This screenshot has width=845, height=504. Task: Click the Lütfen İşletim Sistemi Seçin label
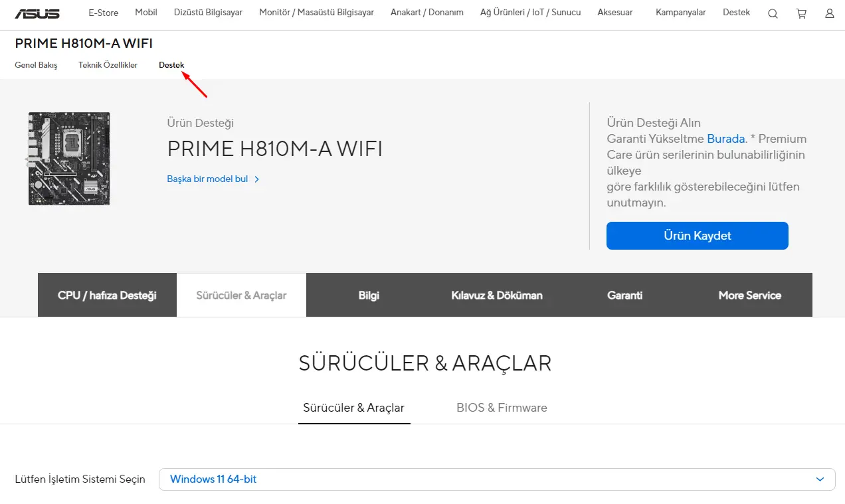point(80,479)
